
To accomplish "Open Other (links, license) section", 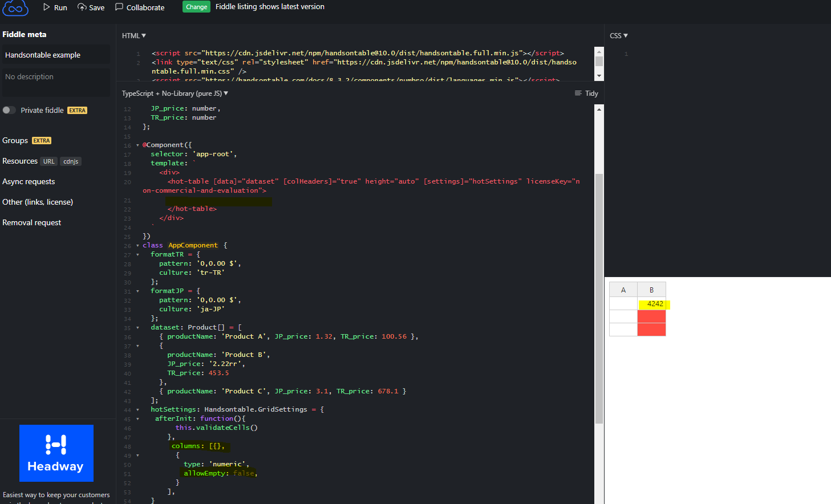I will coord(38,202).
